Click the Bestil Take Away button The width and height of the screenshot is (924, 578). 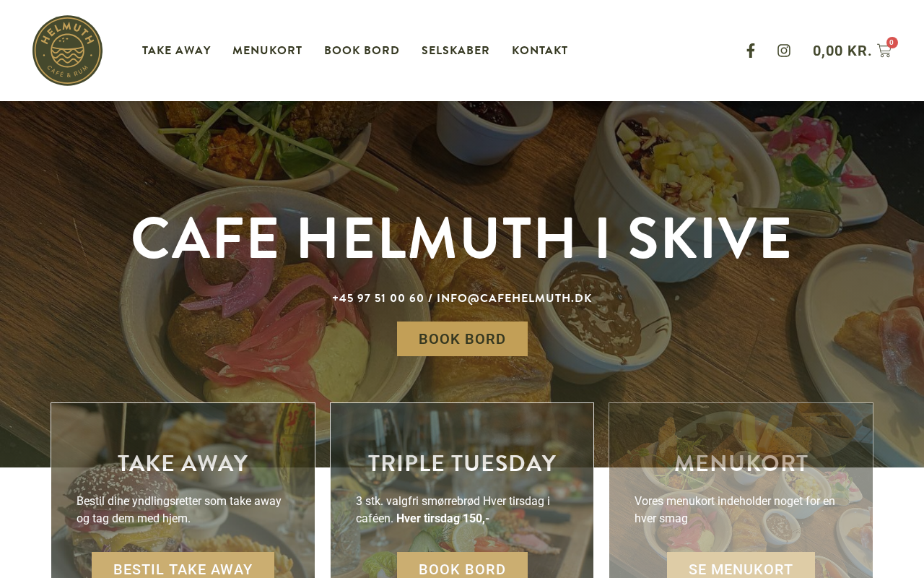pyautogui.click(x=183, y=566)
